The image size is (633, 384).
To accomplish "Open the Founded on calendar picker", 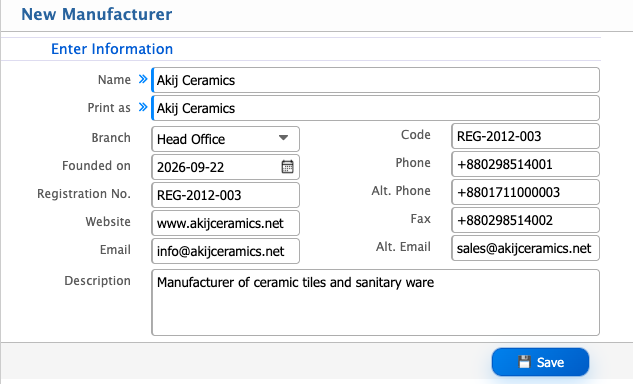I will click(287, 167).
